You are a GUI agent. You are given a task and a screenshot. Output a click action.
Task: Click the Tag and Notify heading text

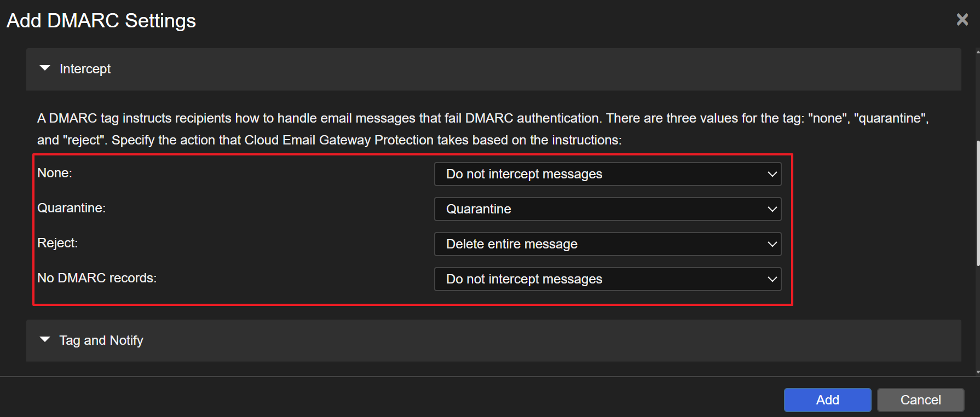click(x=101, y=340)
